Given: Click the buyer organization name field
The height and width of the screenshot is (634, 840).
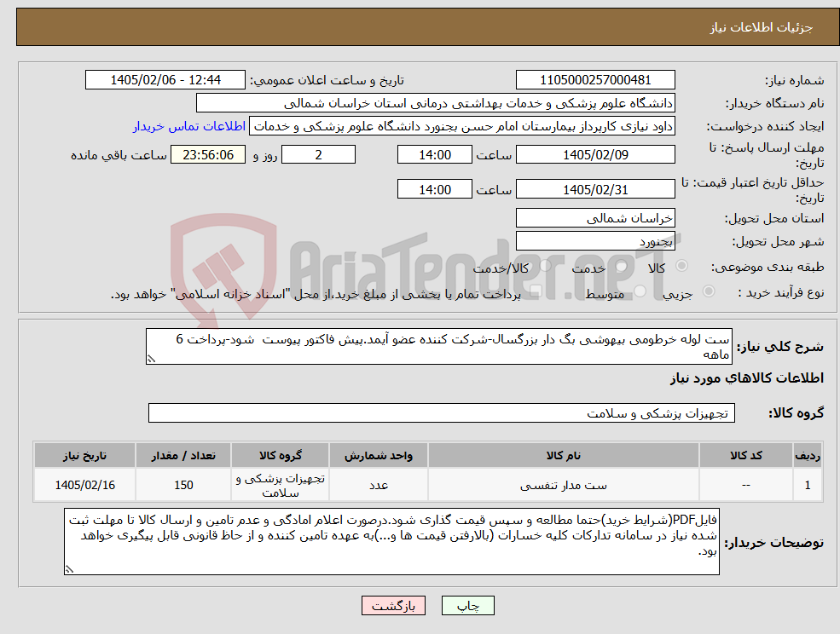Looking at the screenshot, I should coord(436,103).
